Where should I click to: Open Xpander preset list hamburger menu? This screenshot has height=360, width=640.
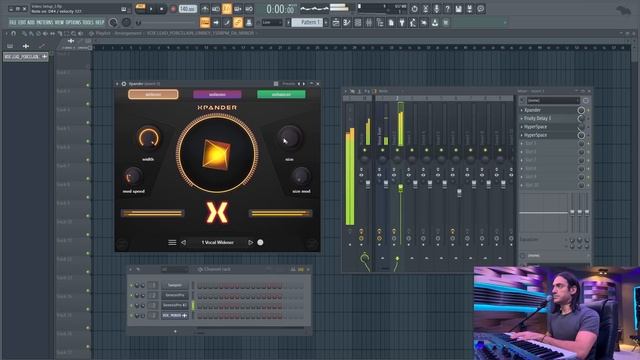coord(172,242)
